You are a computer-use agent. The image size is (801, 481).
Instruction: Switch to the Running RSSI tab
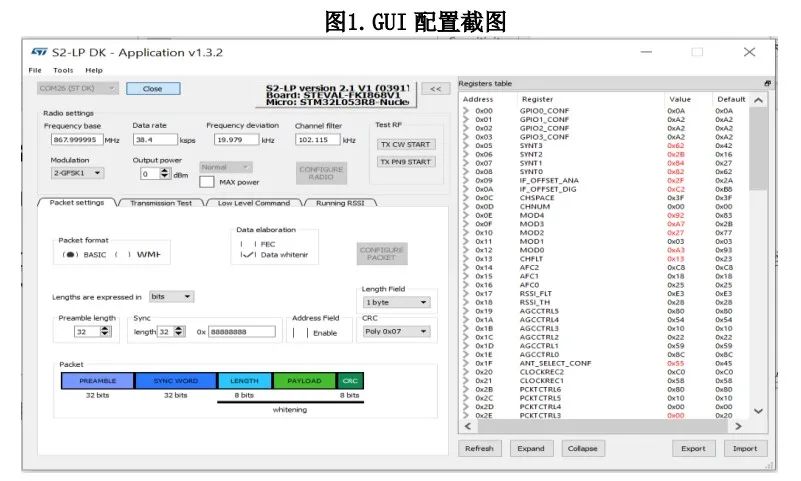340,203
